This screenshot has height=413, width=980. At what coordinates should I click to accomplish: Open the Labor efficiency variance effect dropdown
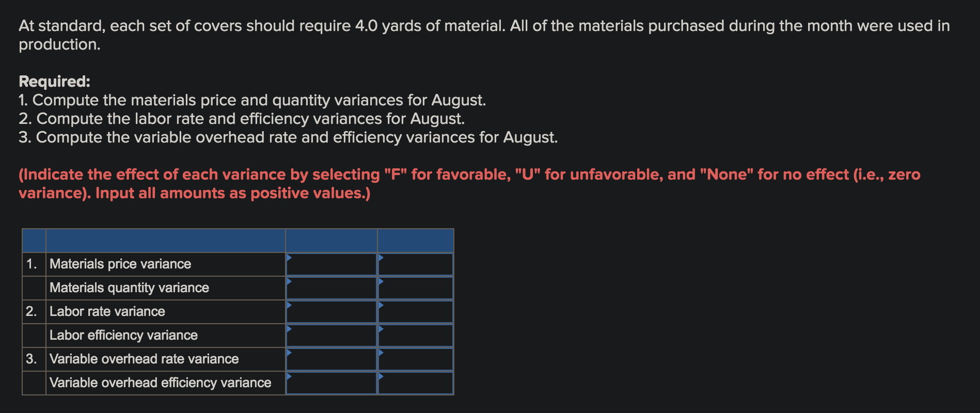tap(416, 335)
